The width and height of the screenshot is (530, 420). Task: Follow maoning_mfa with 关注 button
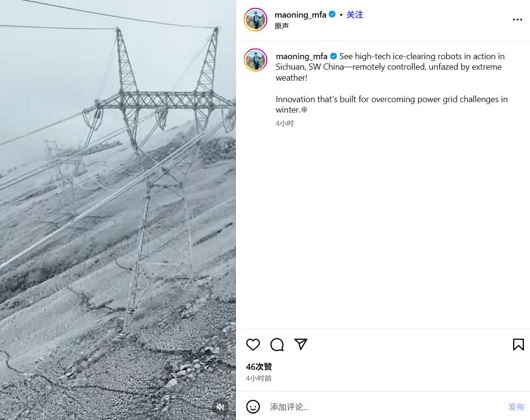(355, 15)
